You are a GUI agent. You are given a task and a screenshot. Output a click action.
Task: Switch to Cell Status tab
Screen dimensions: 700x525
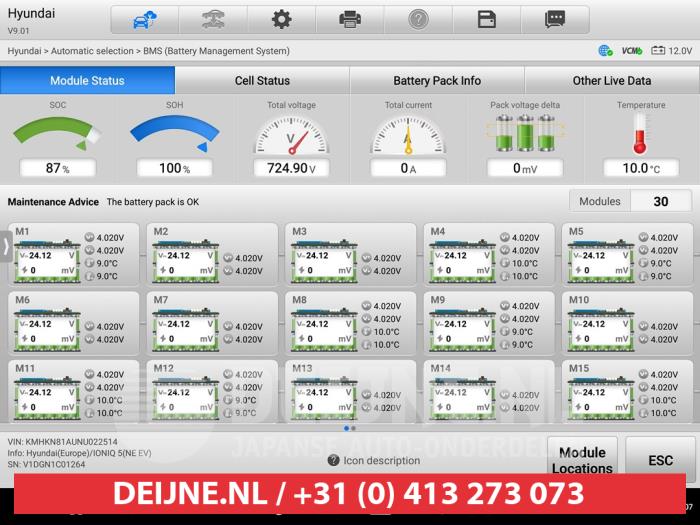coord(262,80)
